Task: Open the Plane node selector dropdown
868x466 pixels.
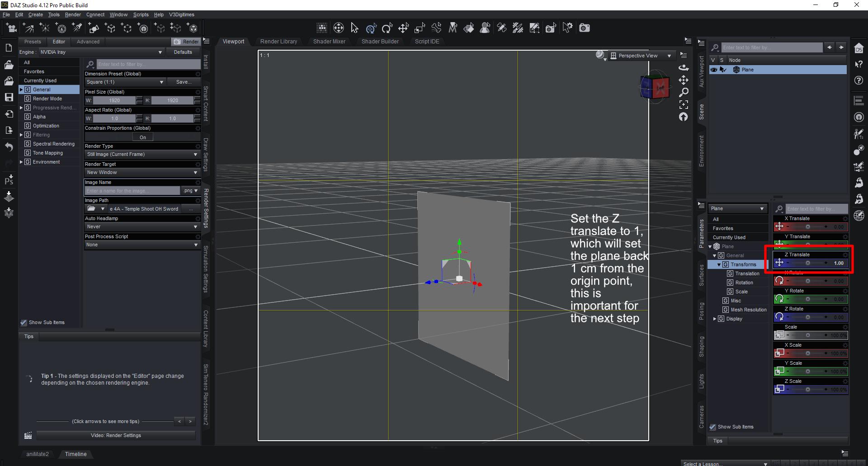Action: click(737, 209)
